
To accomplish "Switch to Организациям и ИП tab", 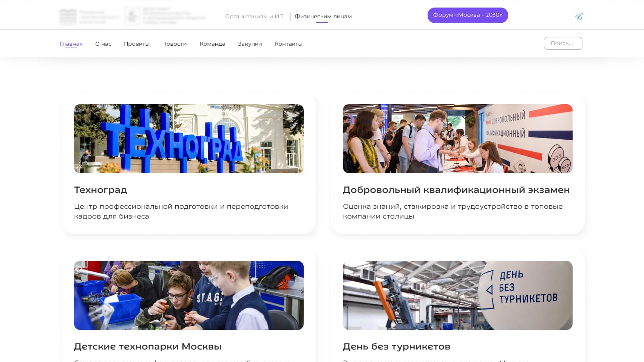I will click(254, 16).
